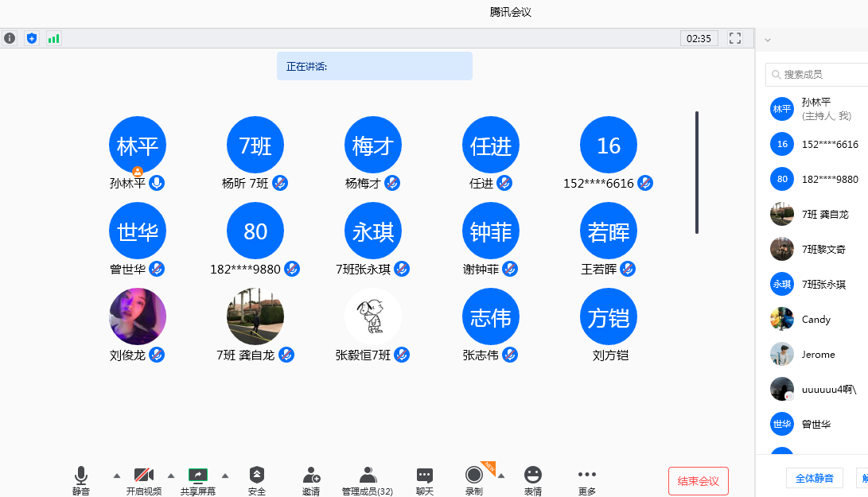Open the meeting info icon
Viewport: 868px width, 497px height.
pyautogui.click(x=10, y=38)
